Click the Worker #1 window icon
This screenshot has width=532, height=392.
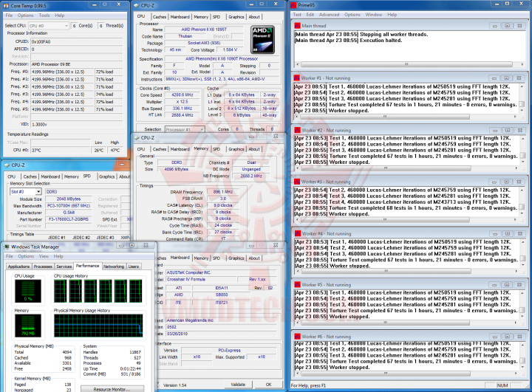tap(297, 78)
